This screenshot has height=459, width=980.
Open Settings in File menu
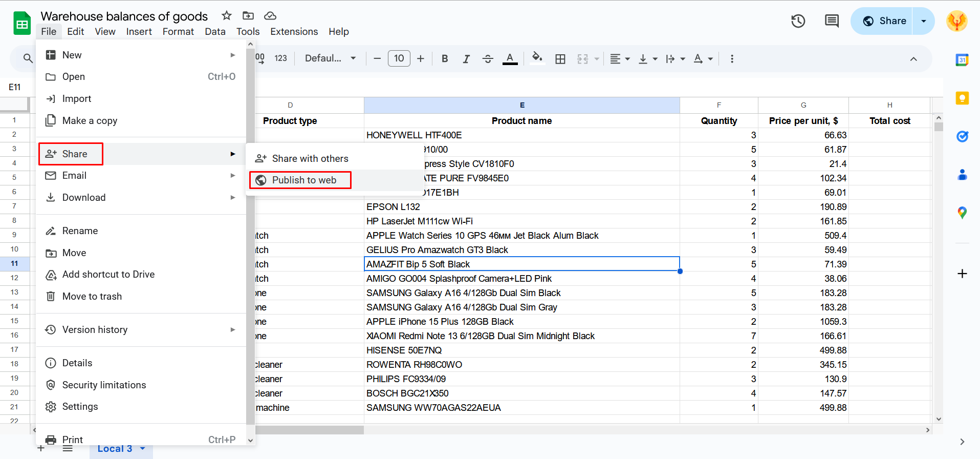click(141, 407)
